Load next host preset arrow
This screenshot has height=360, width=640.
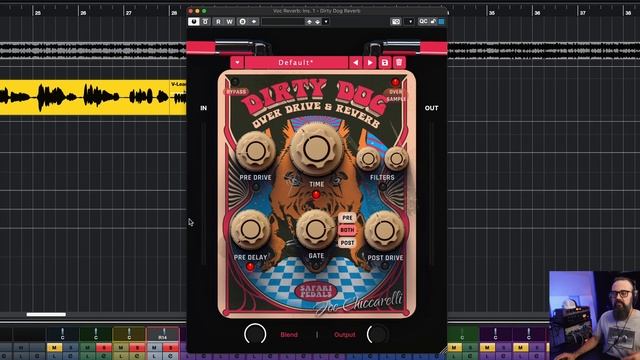[x=317, y=22]
